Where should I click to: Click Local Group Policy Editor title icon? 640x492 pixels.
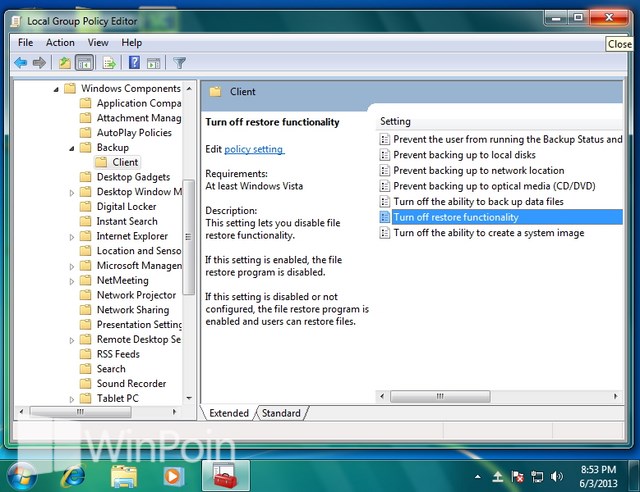16,21
